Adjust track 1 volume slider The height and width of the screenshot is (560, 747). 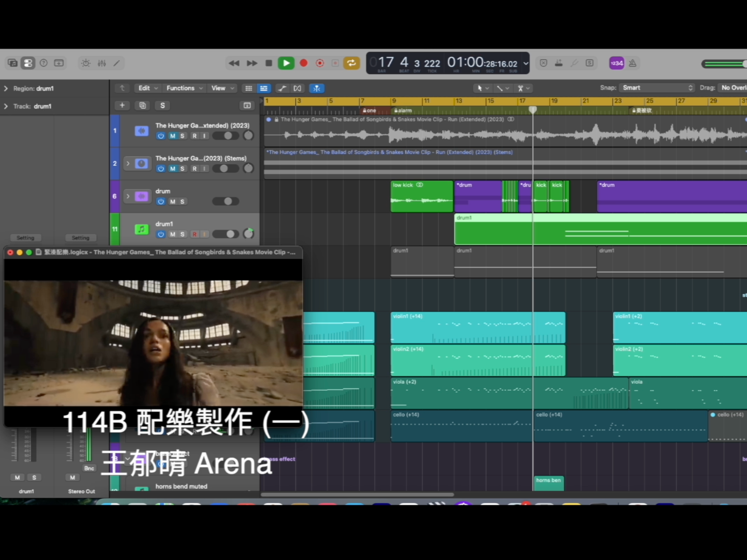coord(226,136)
